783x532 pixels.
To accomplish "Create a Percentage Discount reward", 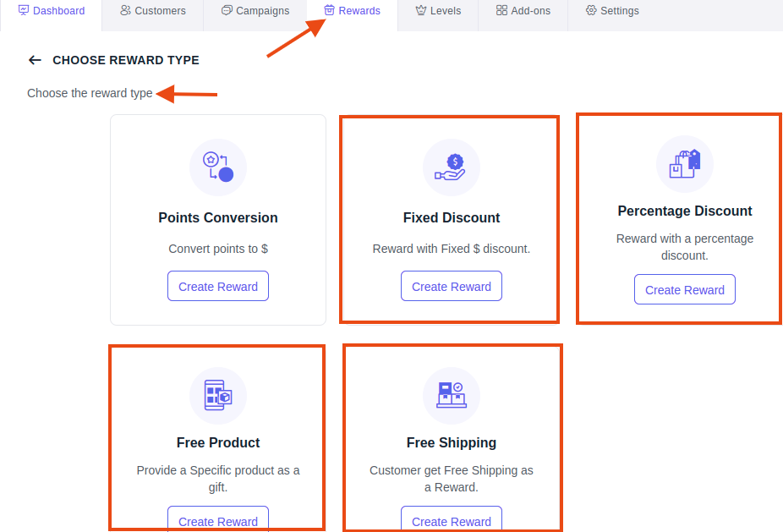I will click(x=685, y=289).
